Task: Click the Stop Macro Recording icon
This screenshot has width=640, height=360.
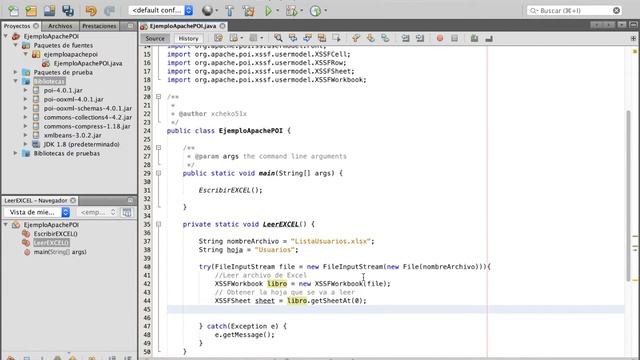Action: point(454,38)
